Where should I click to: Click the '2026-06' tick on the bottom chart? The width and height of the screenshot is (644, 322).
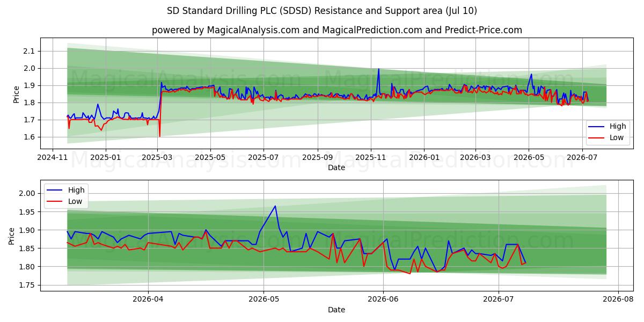coord(383,299)
